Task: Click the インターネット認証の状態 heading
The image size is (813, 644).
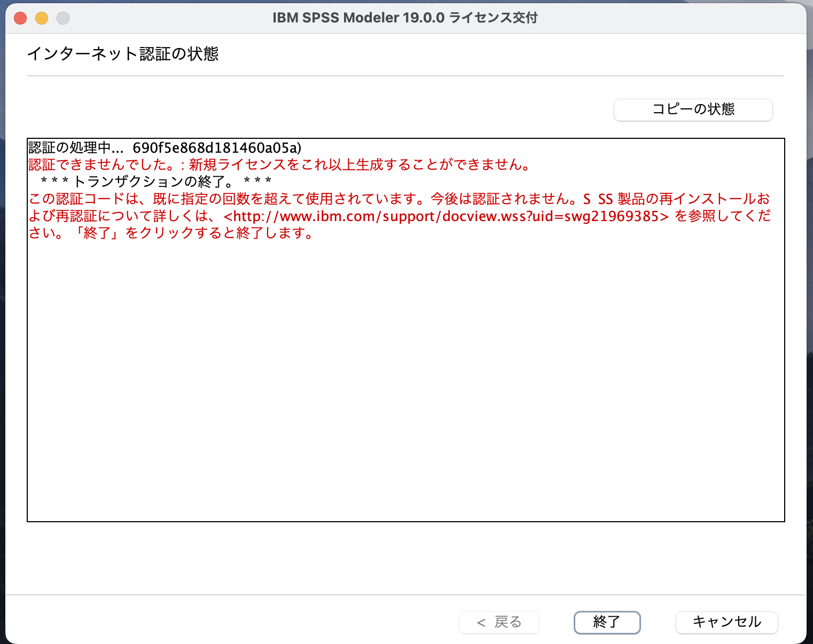Action: click(123, 54)
